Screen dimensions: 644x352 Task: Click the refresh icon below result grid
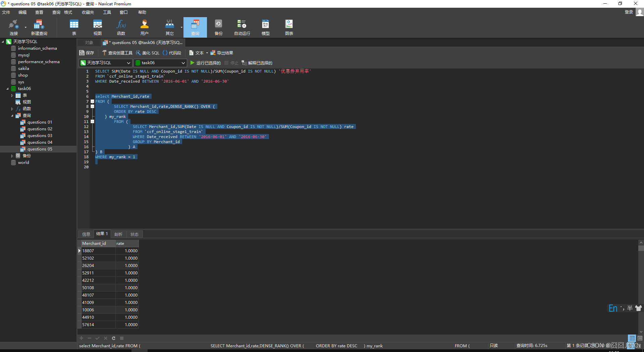click(114, 338)
